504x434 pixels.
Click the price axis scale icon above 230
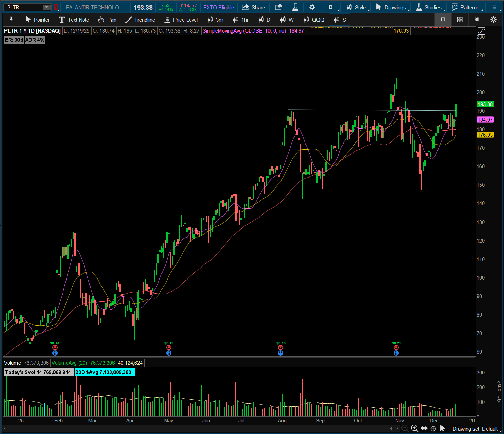(x=481, y=31)
